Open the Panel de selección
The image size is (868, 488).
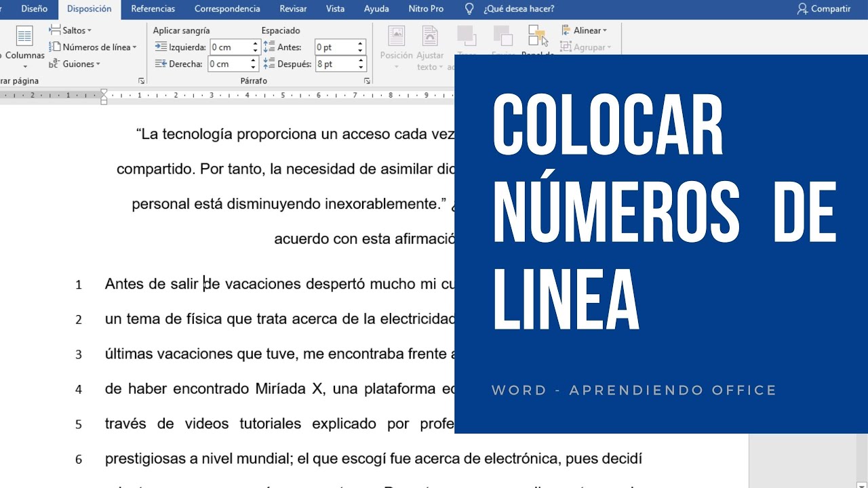(538, 39)
